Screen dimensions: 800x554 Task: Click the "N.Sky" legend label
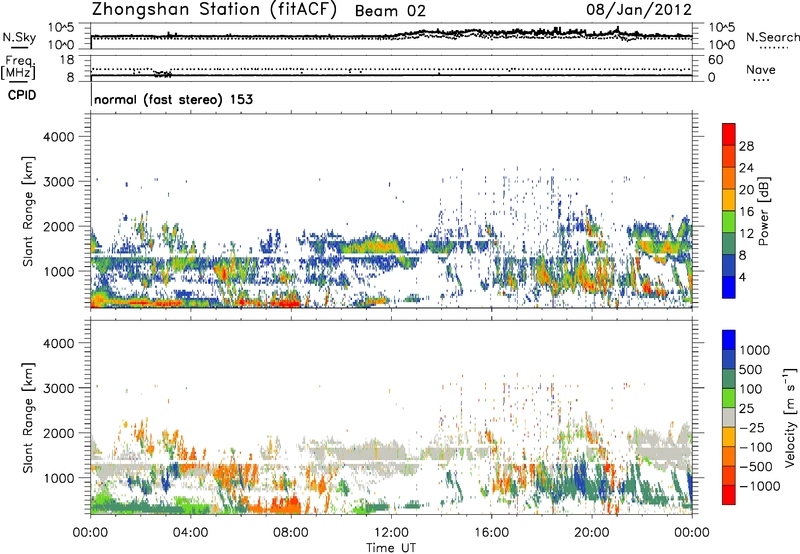coord(19,37)
